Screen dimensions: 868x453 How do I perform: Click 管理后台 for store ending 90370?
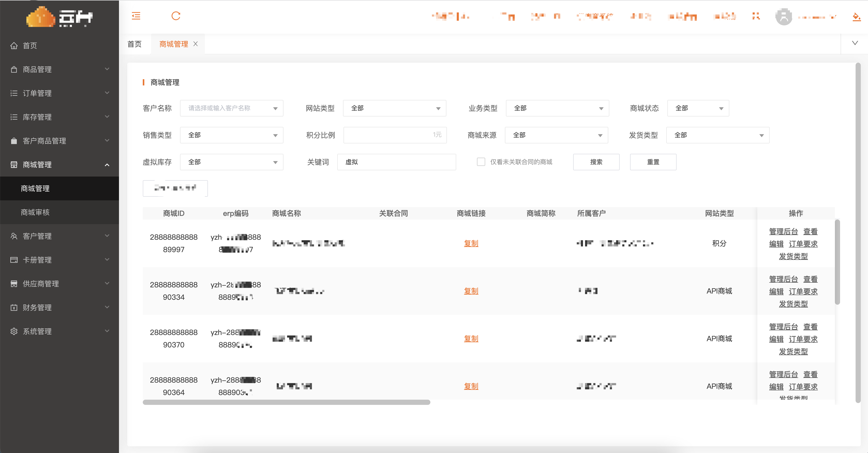(x=783, y=326)
